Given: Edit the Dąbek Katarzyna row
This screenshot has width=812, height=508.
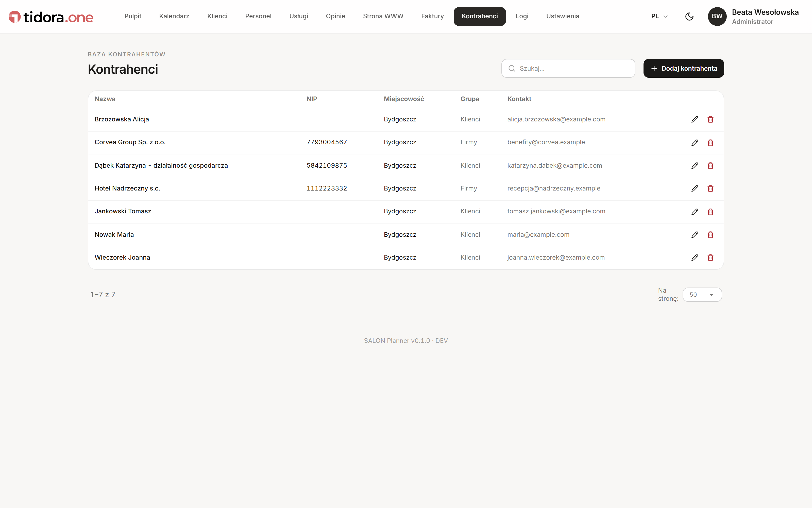Looking at the screenshot, I should [695, 166].
